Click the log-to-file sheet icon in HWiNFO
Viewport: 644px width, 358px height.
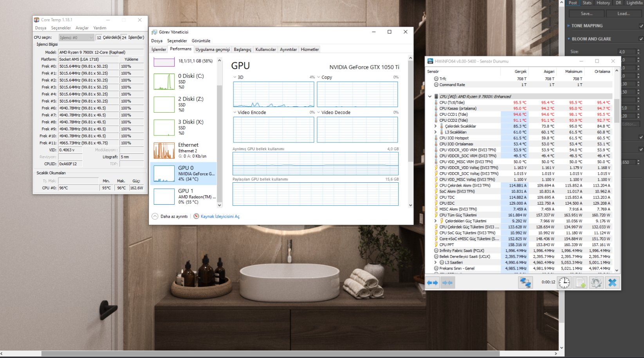580,282
